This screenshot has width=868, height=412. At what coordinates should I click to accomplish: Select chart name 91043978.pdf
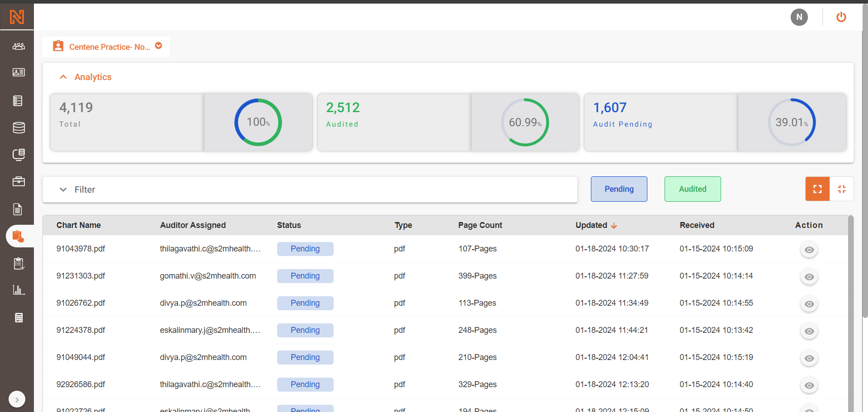(80, 249)
